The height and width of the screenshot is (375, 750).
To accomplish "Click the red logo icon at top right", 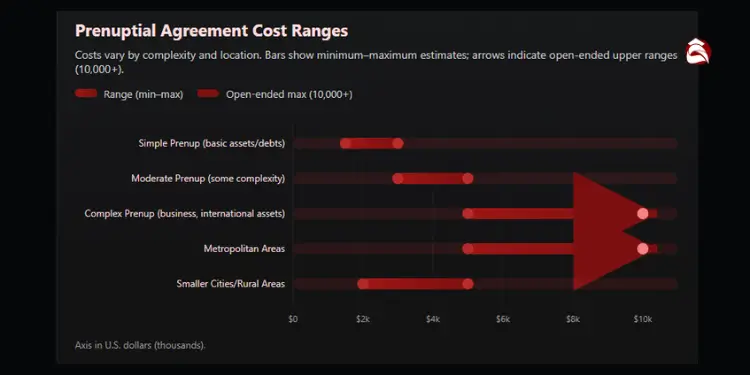I will coord(698,51).
